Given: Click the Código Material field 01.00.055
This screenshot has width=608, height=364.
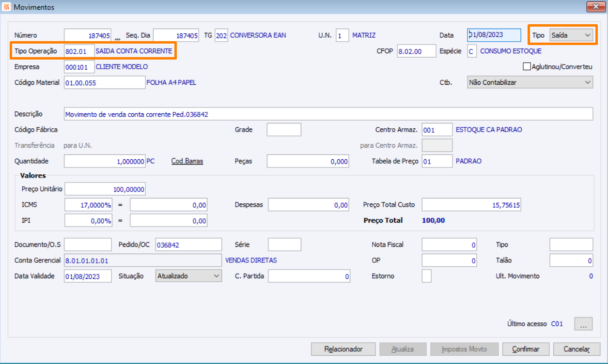Looking at the screenshot, I should 105,82.
